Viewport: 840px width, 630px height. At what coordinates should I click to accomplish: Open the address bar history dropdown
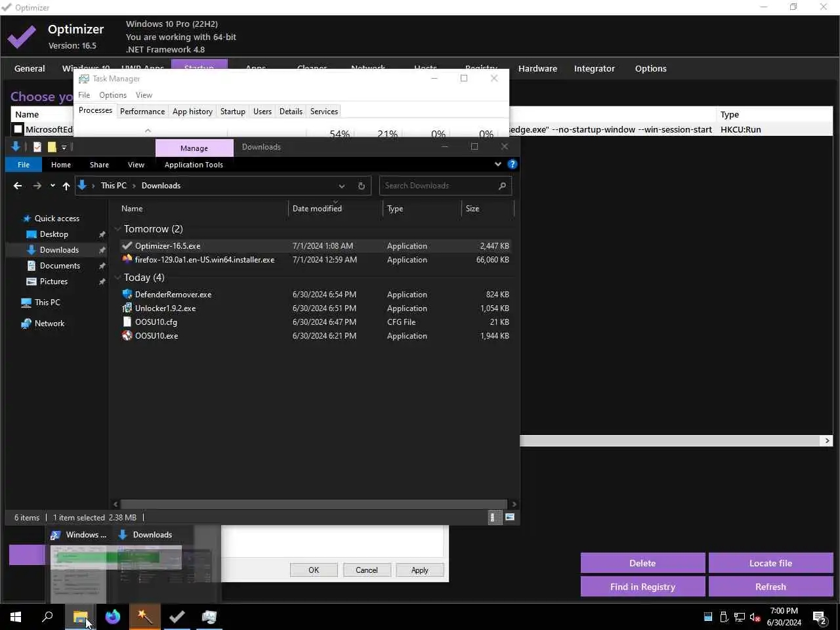point(342,186)
